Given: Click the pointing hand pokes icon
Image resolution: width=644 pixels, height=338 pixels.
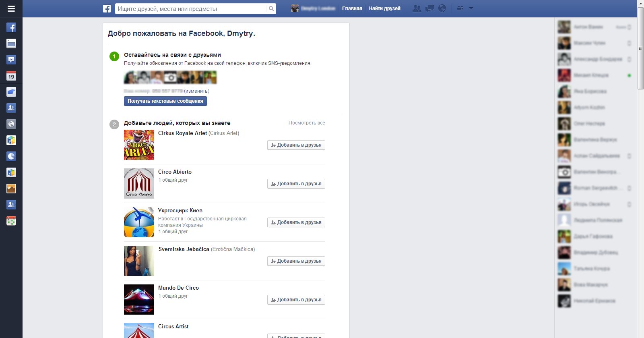Looking at the screenshot, I should pos(11,92).
